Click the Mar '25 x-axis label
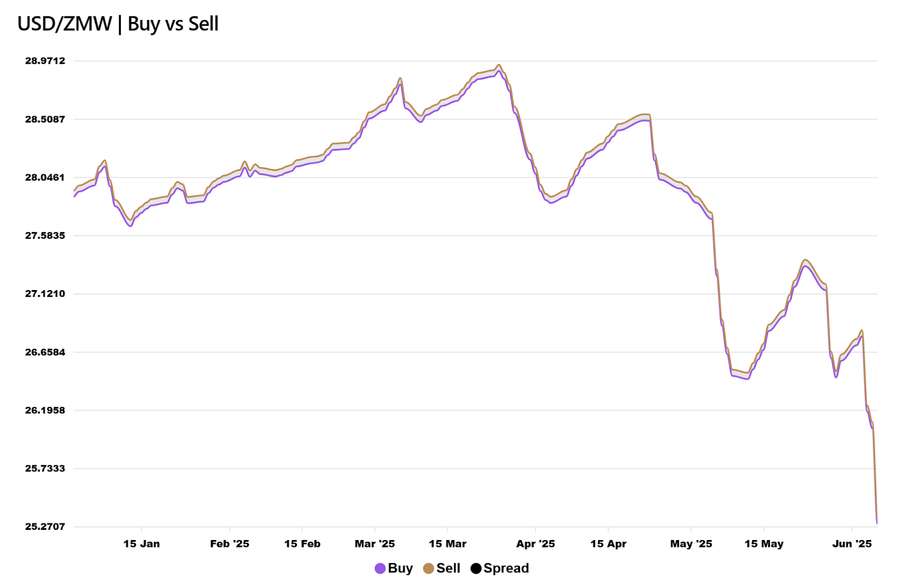This screenshot has height=588, width=903. pos(375,544)
